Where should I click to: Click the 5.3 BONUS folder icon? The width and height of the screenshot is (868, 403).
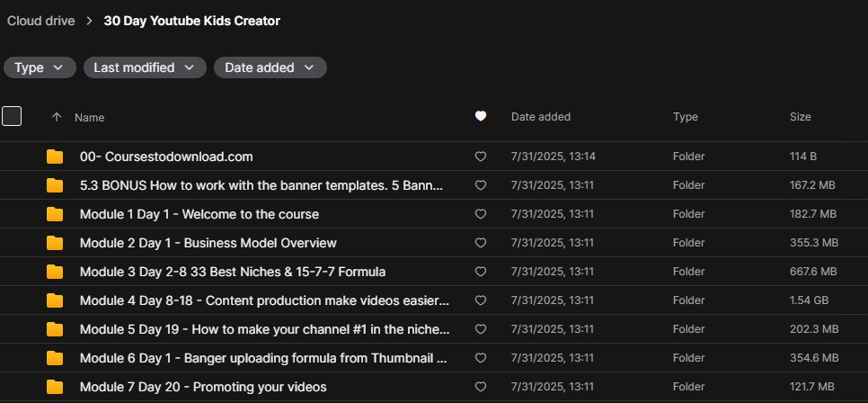click(55, 185)
